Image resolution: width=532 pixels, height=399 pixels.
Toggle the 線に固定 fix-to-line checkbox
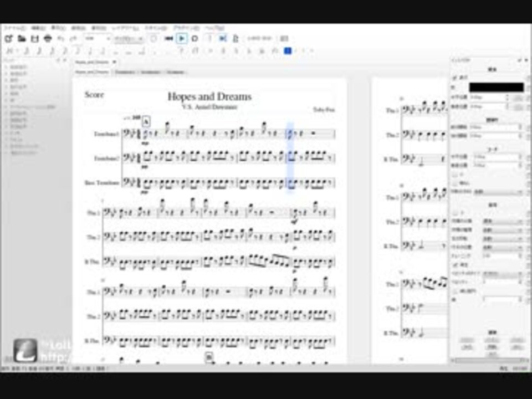tap(455, 291)
